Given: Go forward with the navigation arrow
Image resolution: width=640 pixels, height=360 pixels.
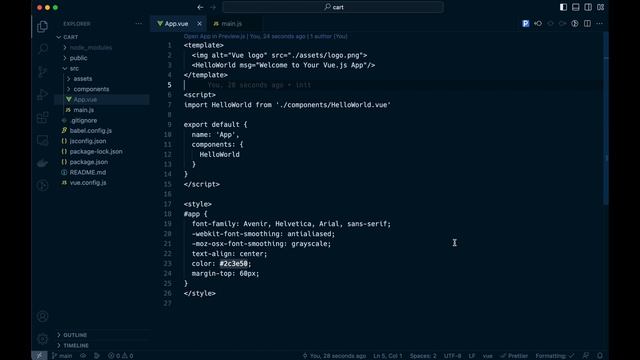Looking at the screenshot, I should [x=213, y=7].
